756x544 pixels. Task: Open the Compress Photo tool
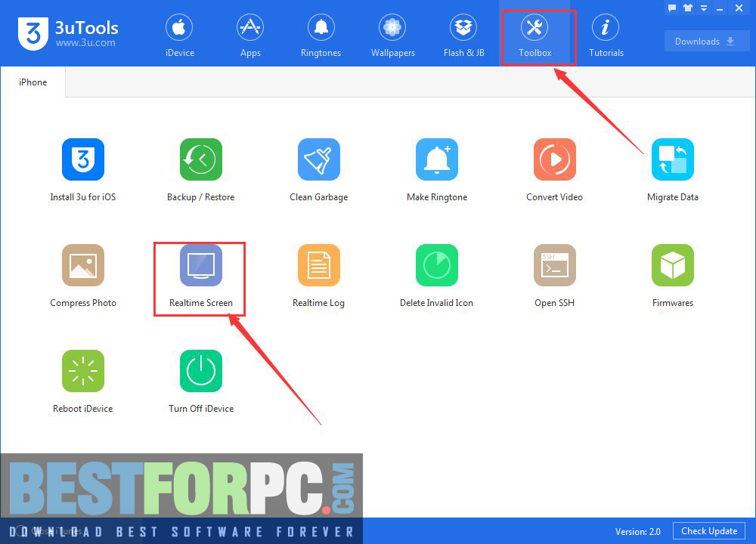pos(83,265)
